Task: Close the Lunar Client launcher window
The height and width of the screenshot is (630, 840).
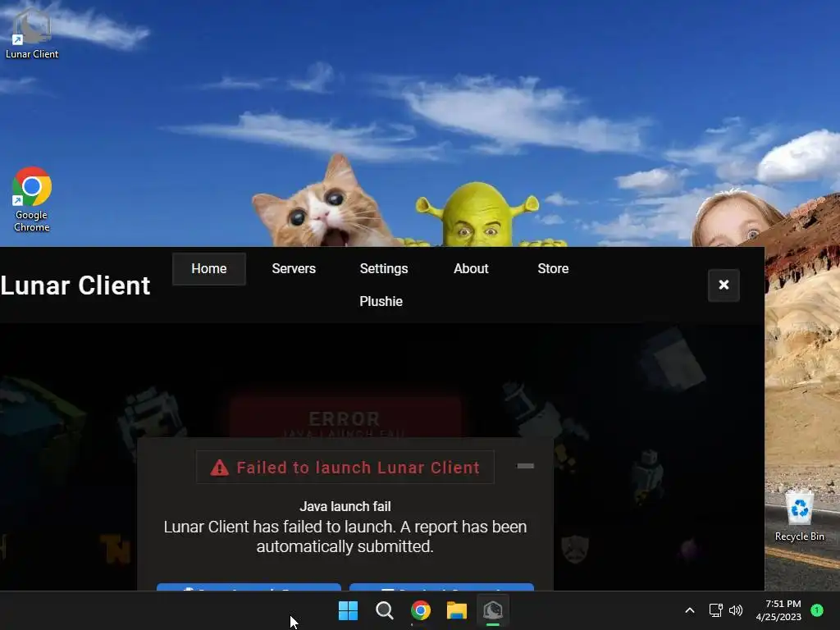Action: [x=724, y=285]
